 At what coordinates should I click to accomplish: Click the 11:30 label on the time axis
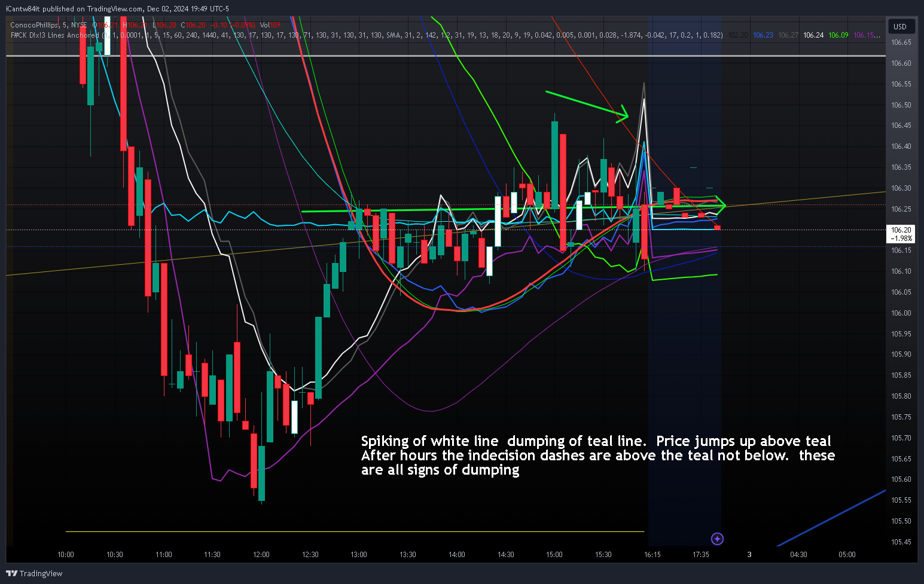pos(212,555)
